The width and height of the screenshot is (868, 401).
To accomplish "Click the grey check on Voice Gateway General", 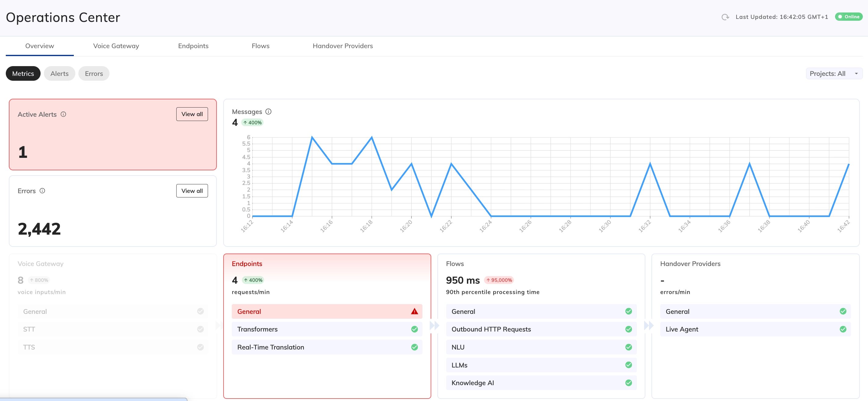I will (x=200, y=311).
